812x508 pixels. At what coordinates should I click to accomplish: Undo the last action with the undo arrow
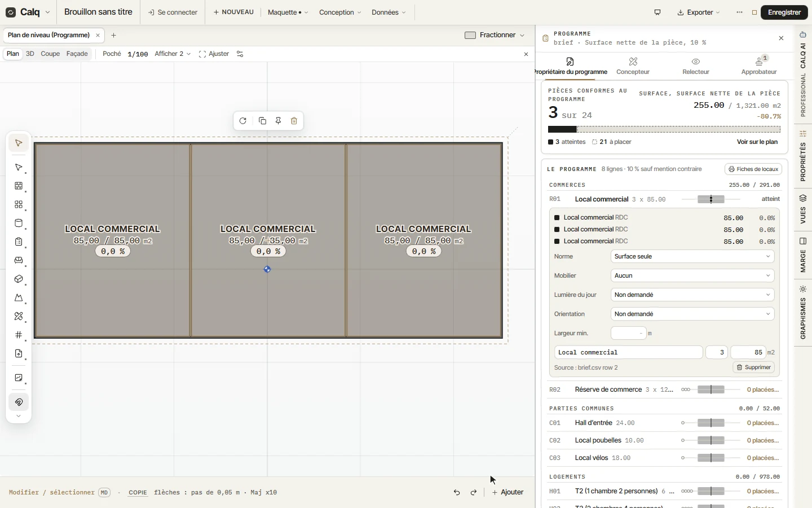[457, 492]
